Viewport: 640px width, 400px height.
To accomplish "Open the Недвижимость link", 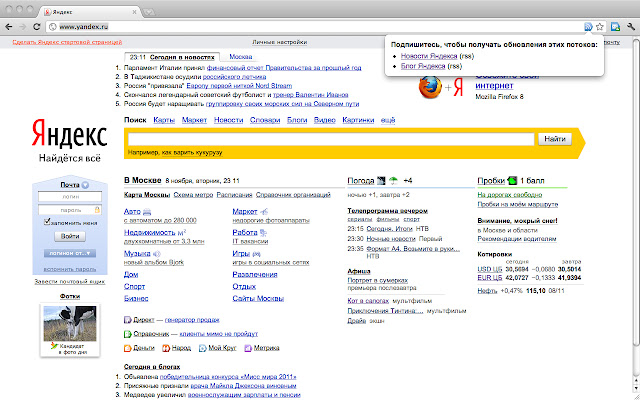I will click(149, 233).
